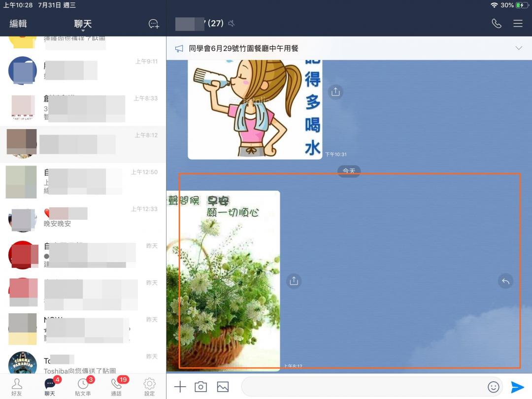Create a new chat with plus bubble icon

[x=154, y=24]
